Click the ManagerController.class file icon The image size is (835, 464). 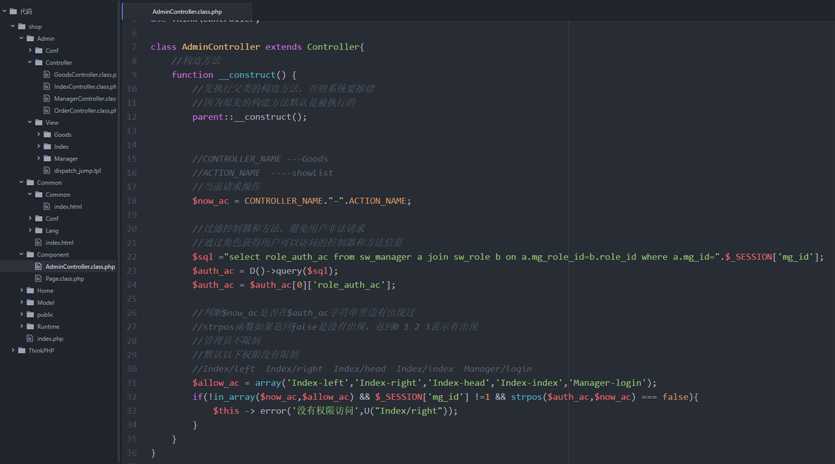pos(47,99)
